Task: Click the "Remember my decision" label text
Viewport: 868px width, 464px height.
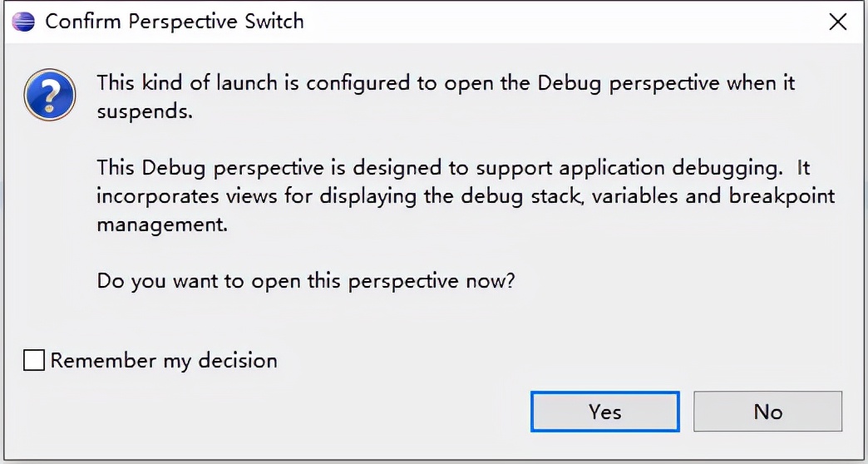Action: point(164,360)
